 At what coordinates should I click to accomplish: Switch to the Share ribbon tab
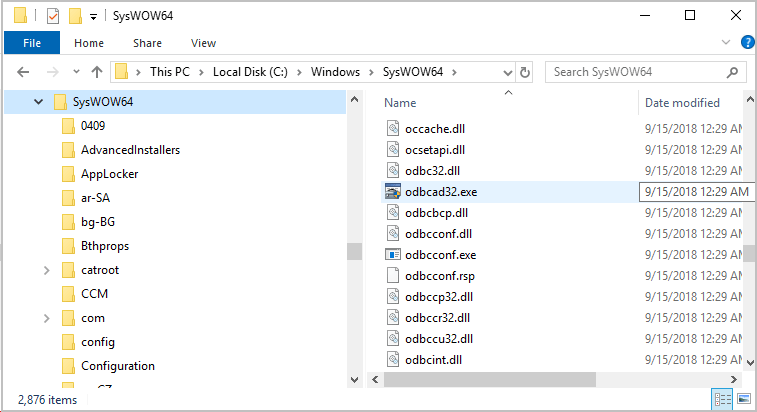[147, 43]
